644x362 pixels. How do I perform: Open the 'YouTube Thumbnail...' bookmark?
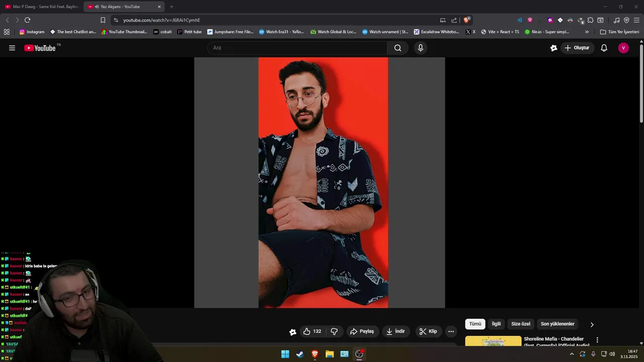pos(124,32)
